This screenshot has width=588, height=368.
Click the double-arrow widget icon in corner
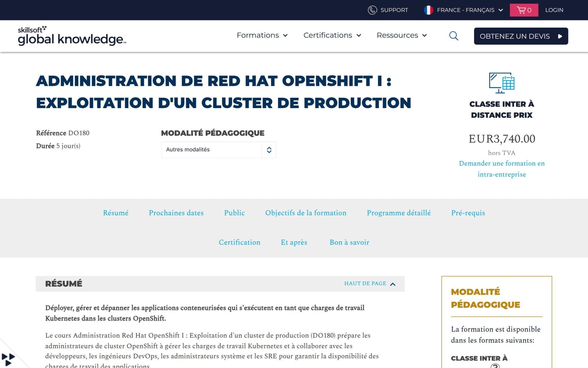[x=8, y=360]
